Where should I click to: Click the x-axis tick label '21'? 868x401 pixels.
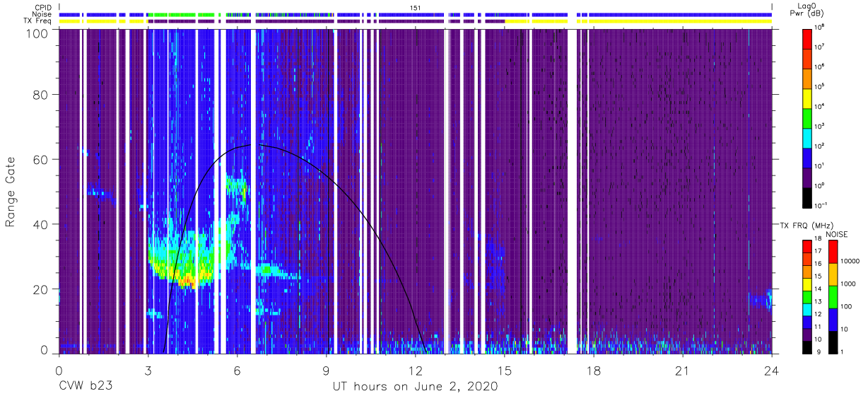[683, 371]
